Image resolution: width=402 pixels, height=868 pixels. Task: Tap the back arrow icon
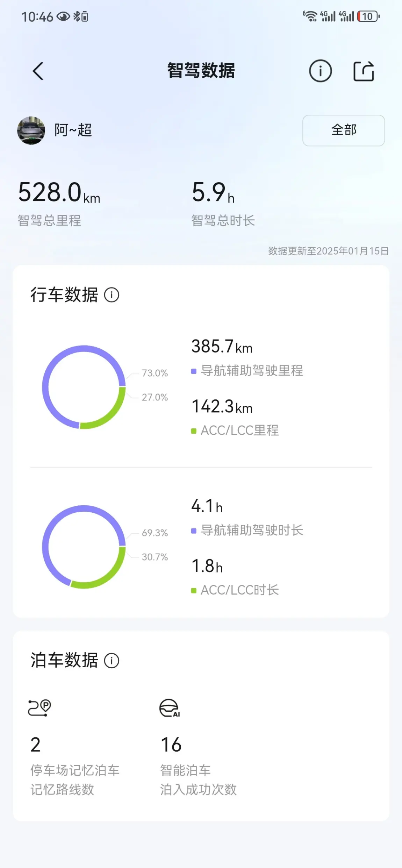coord(38,71)
